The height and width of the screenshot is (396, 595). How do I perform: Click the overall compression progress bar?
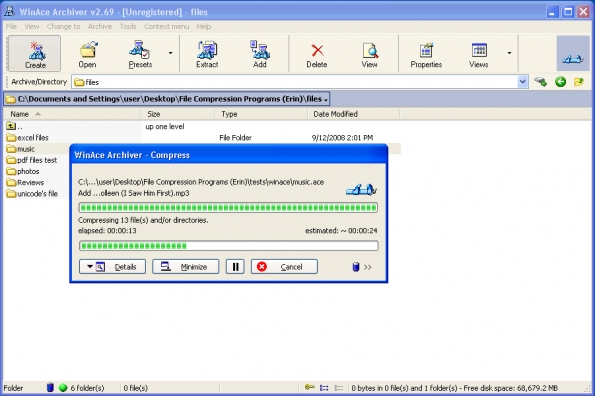point(228,246)
